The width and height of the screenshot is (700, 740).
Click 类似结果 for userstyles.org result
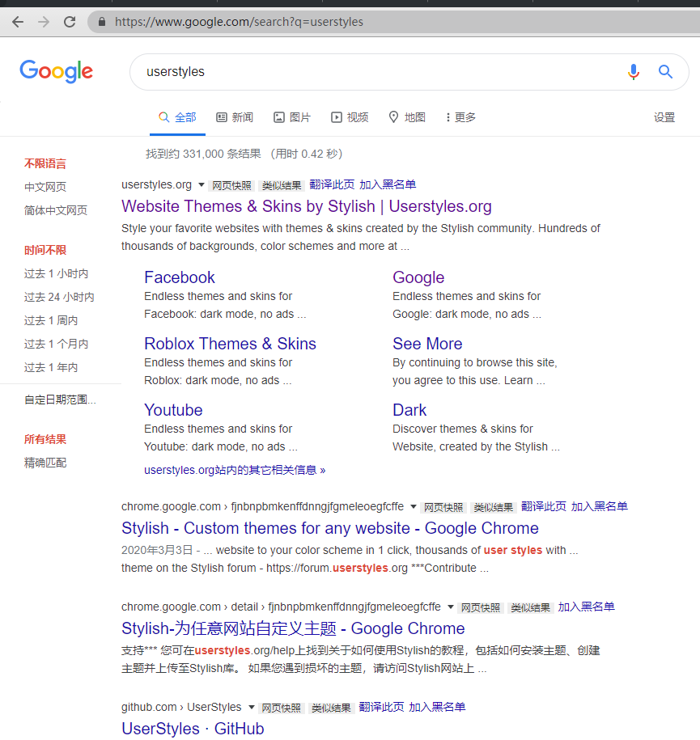click(282, 185)
